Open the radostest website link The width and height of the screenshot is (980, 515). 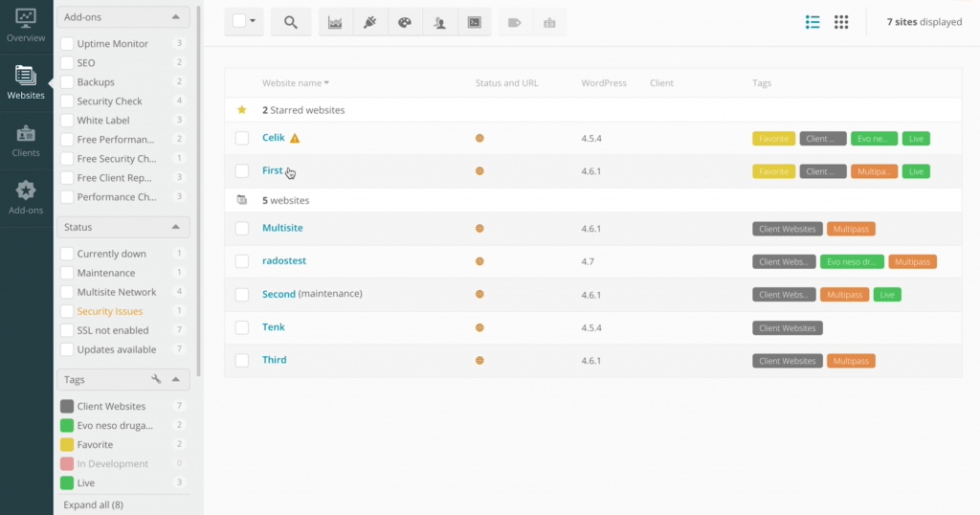point(284,260)
